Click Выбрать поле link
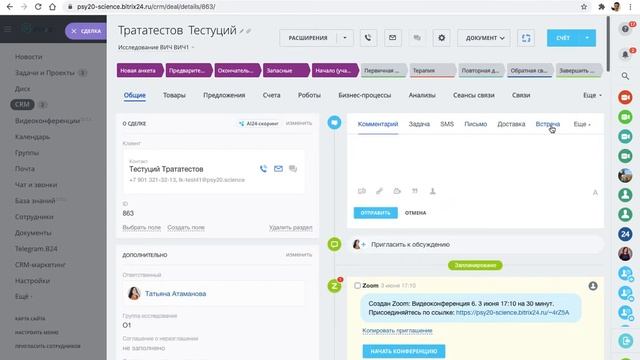 point(142,227)
